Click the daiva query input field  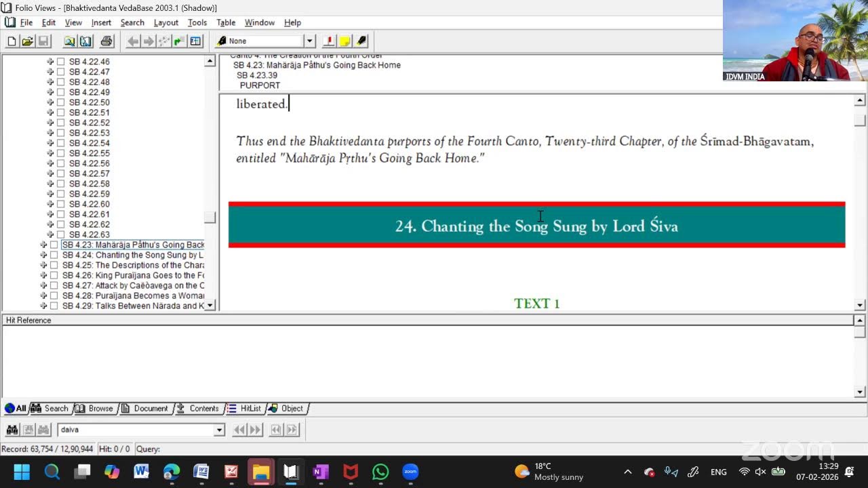pyautogui.click(x=136, y=430)
